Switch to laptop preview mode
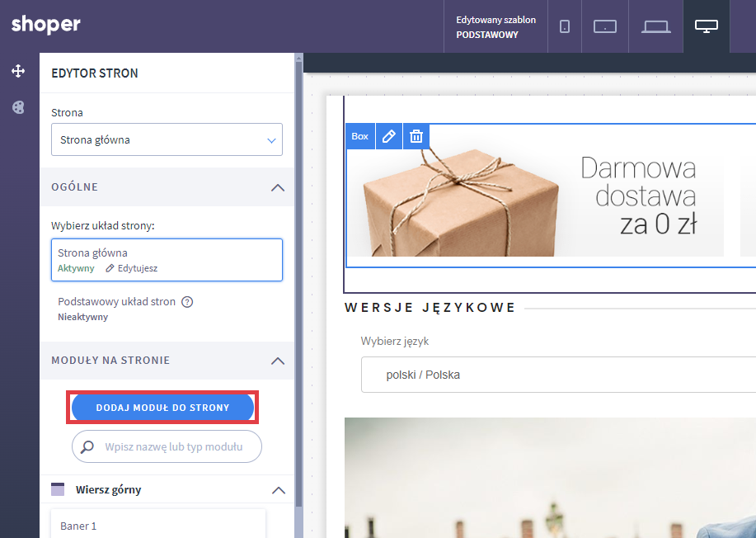 [656, 26]
